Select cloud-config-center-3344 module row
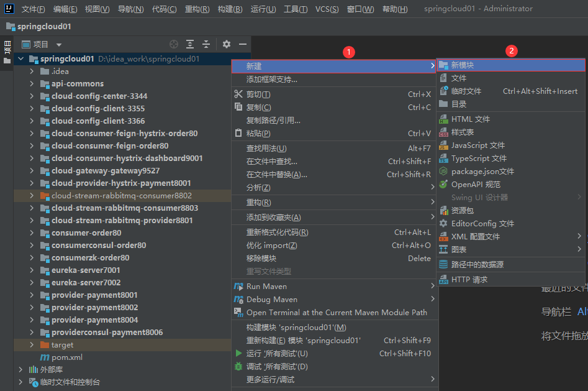 pos(122,96)
